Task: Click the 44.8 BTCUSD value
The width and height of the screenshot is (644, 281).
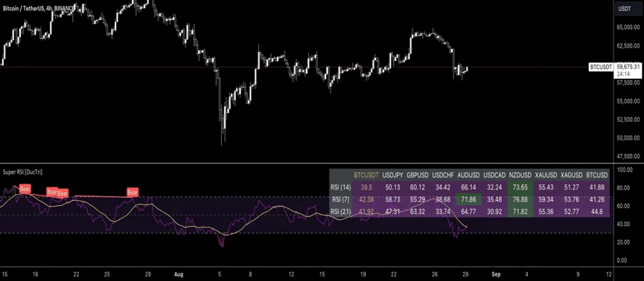Action: click(597, 212)
